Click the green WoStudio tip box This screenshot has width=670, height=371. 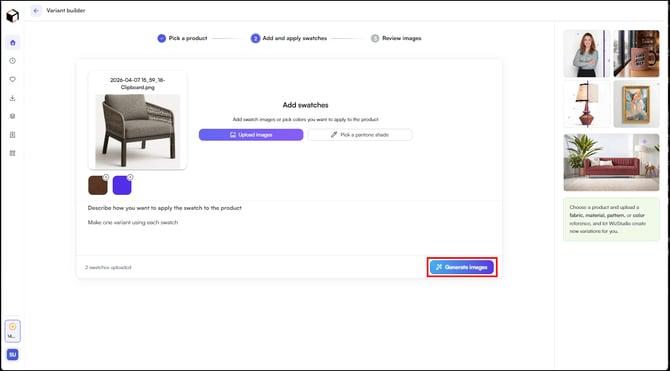pyautogui.click(x=611, y=219)
